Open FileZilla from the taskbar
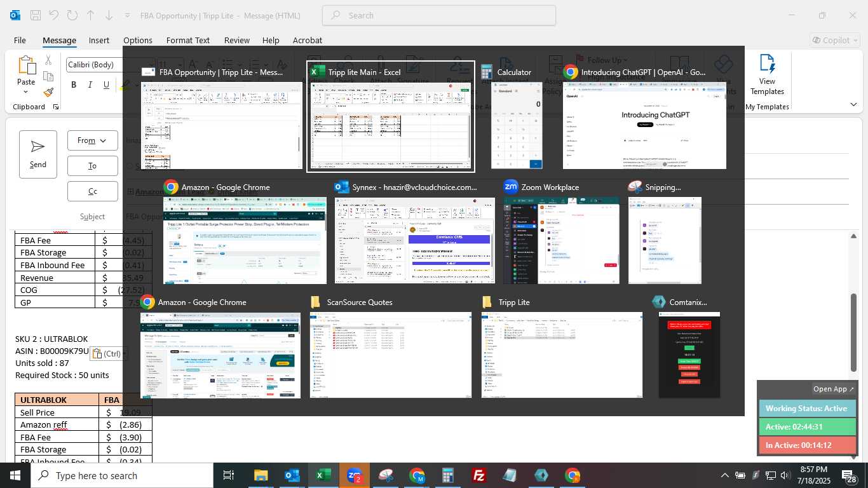The width and height of the screenshot is (868, 488). coord(479,475)
